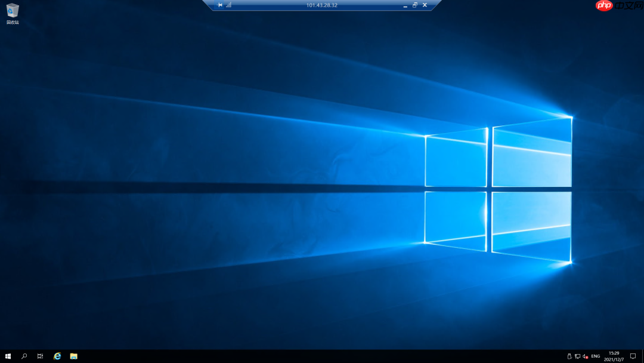Click the 101.43.28.32 connection title
The image size is (644, 363).
[321, 5]
